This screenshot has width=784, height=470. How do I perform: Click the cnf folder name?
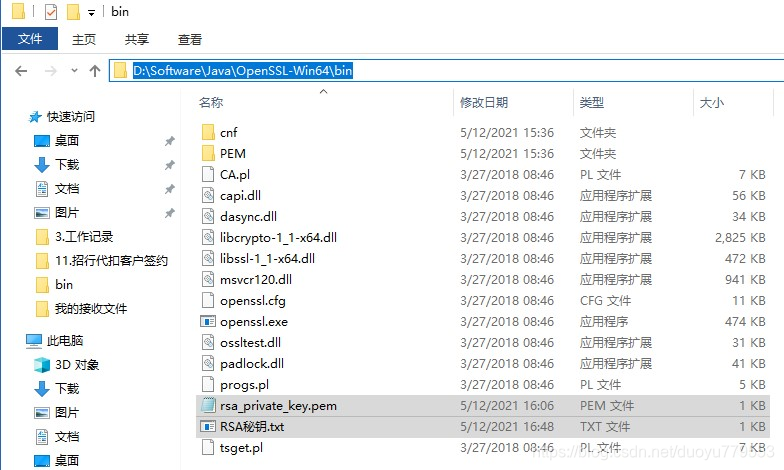point(228,132)
